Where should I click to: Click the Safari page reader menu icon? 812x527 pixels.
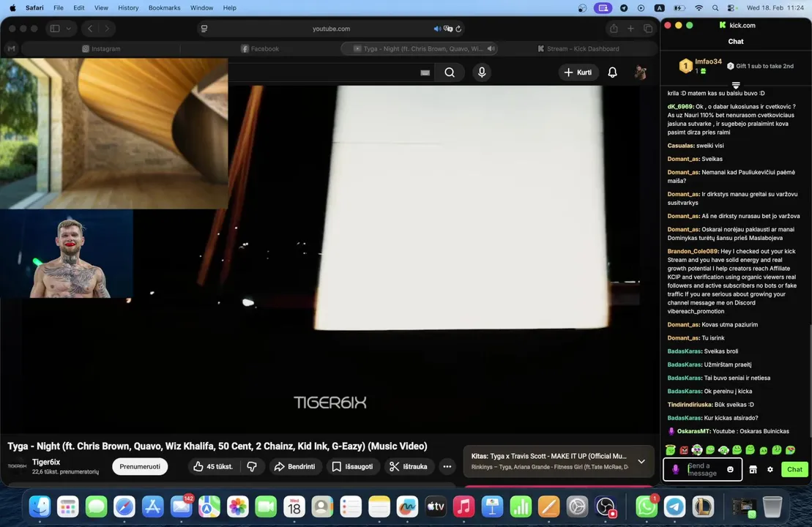(204, 29)
